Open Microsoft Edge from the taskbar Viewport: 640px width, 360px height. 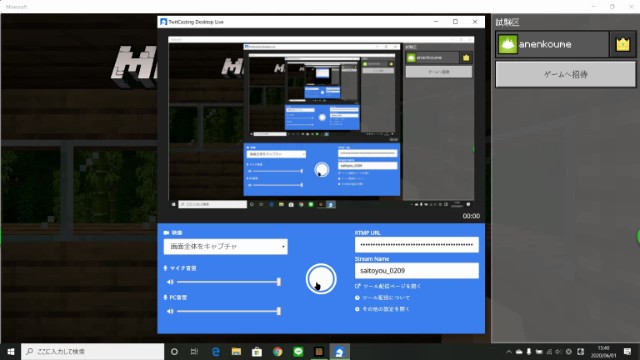click(216, 351)
